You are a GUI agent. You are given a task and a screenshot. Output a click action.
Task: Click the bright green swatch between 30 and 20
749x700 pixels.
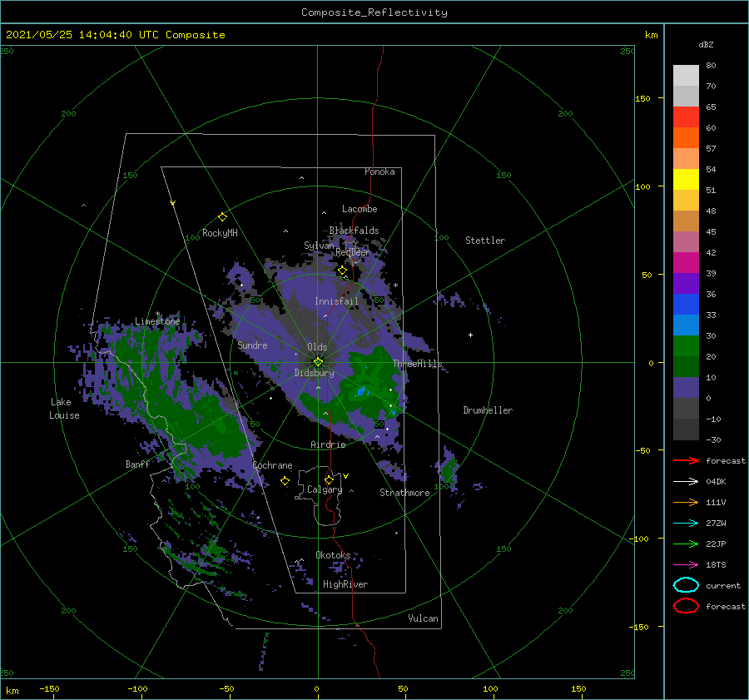point(686,346)
